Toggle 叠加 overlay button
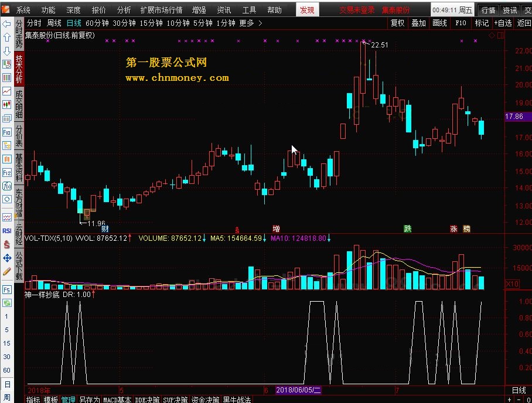The height and width of the screenshot is (403, 532). (x=418, y=23)
